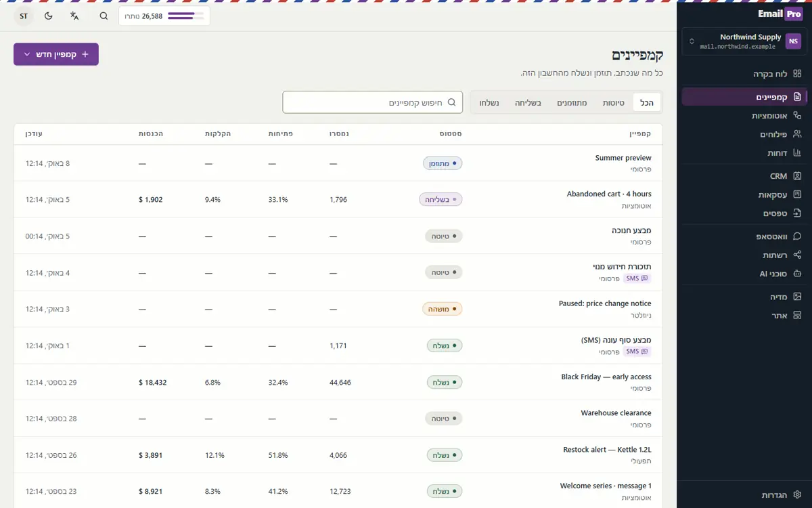The width and height of the screenshot is (812, 508).
Task: Open מדיה media library
Action: [744, 297]
